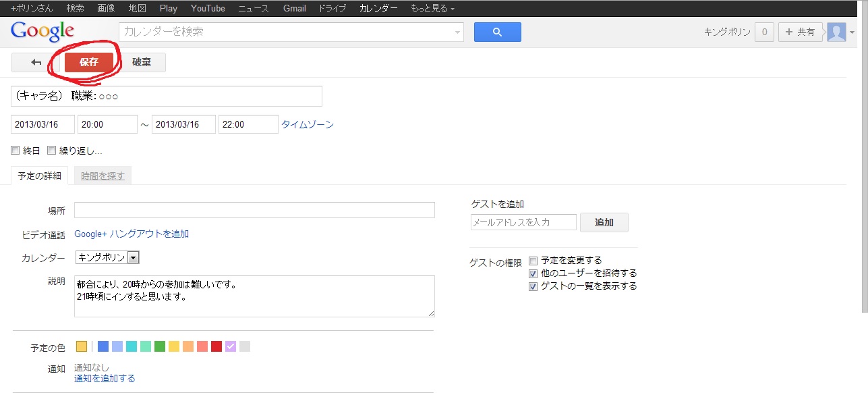Pick the red event color swatch

pos(216,346)
